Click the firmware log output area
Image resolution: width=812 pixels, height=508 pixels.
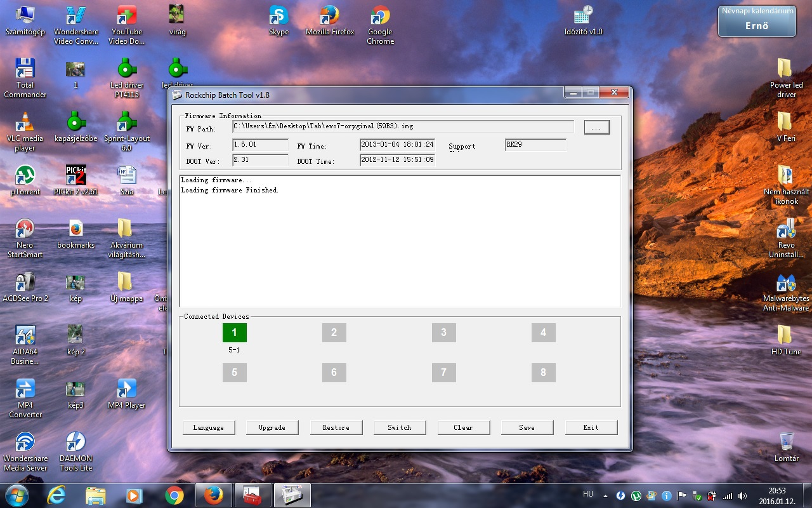[400, 241]
